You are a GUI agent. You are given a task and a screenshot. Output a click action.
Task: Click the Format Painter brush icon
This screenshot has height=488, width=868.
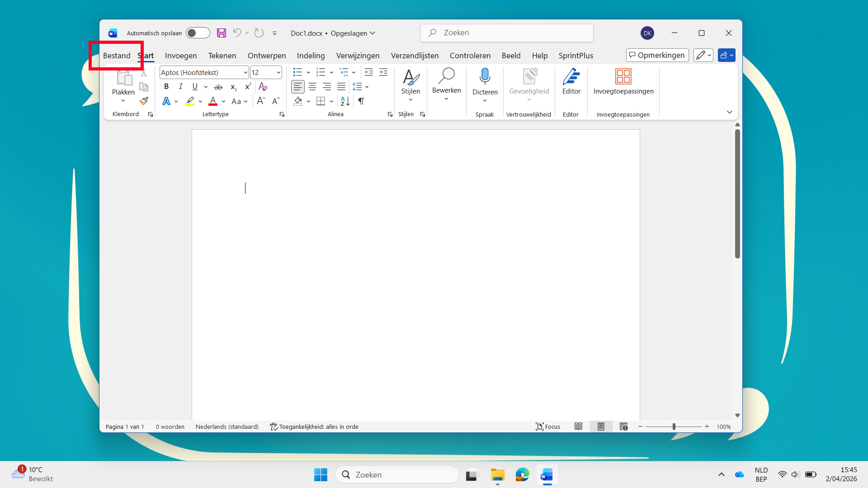tap(144, 101)
